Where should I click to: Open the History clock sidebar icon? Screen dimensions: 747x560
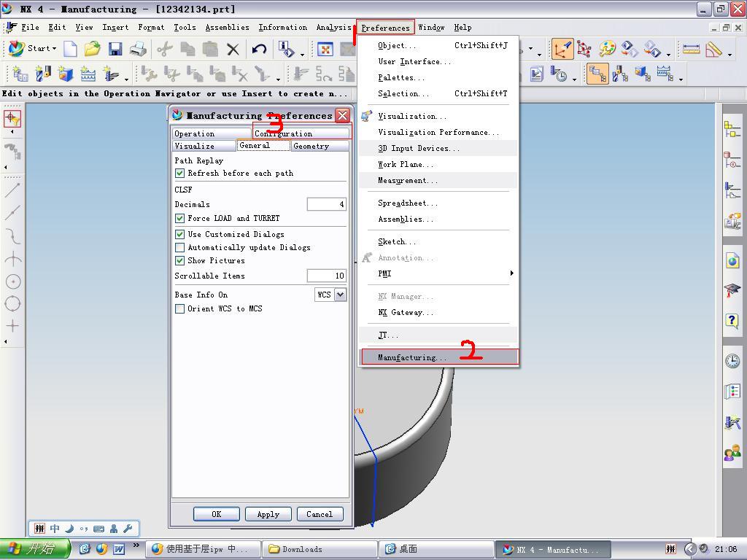[732, 360]
